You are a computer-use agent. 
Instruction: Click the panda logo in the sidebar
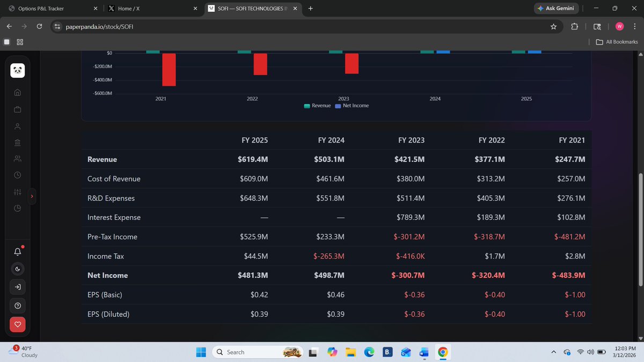pos(18,71)
